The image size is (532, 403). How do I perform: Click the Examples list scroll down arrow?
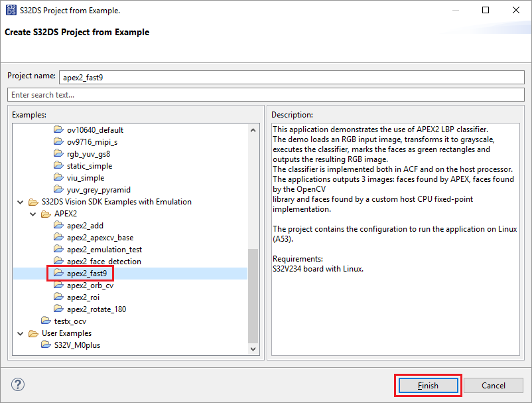(x=253, y=349)
